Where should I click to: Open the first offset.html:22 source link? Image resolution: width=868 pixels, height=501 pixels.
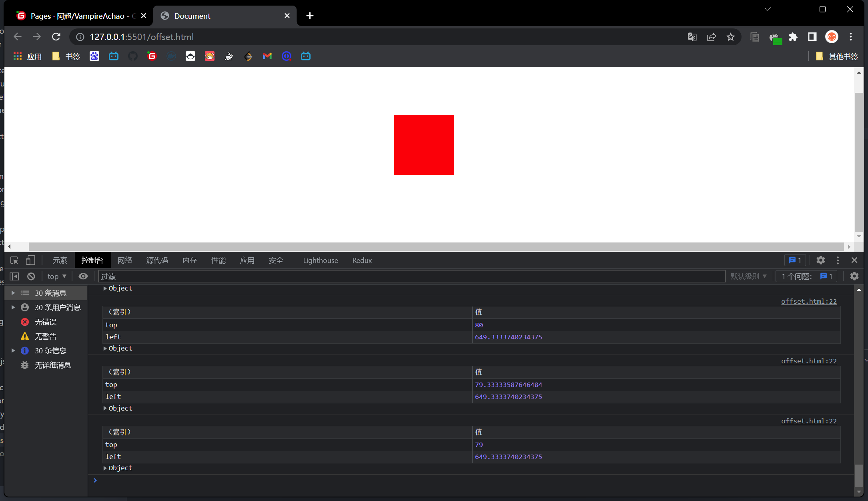809,301
